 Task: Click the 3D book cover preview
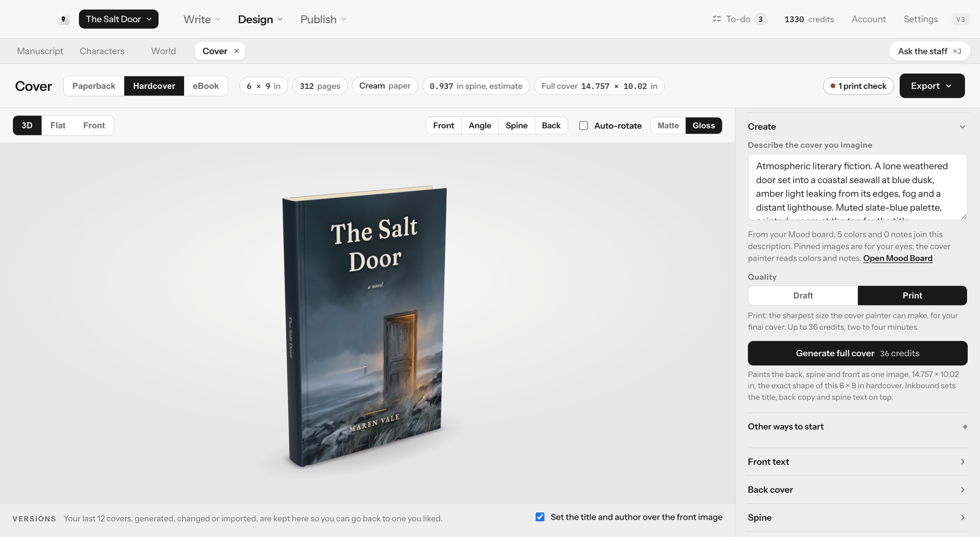(364, 326)
